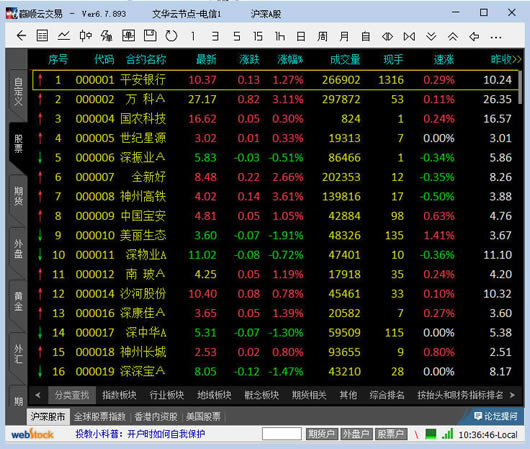This screenshot has height=449, width=530.
Task: Select the 3 minute period
Action: [x=215, y=36]
